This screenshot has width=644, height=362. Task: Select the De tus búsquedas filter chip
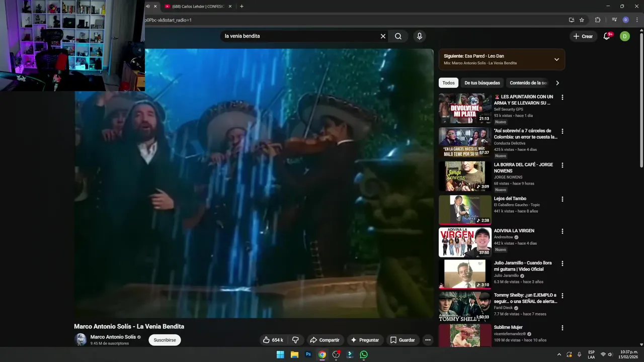(x=482, y=83)
